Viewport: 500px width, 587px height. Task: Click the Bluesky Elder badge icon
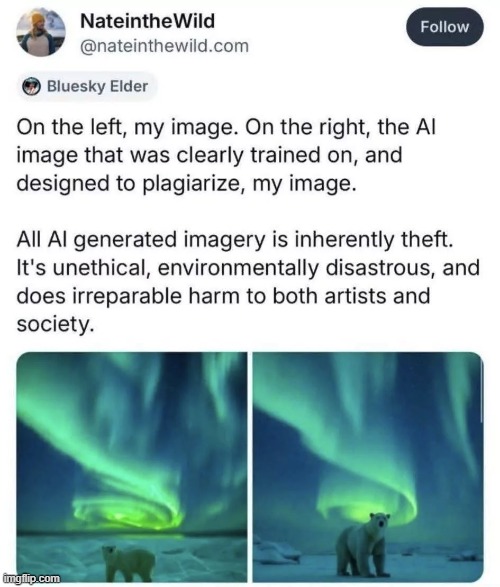coord(31,86)
